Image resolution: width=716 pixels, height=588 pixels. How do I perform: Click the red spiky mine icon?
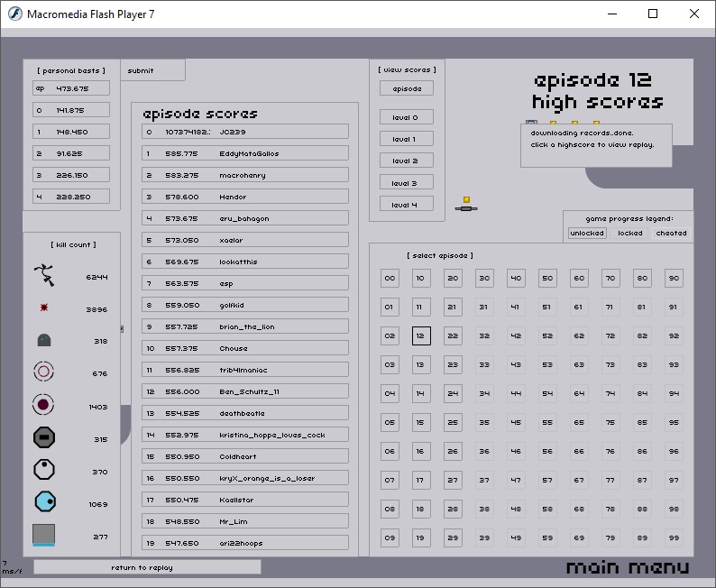(44, 308)
